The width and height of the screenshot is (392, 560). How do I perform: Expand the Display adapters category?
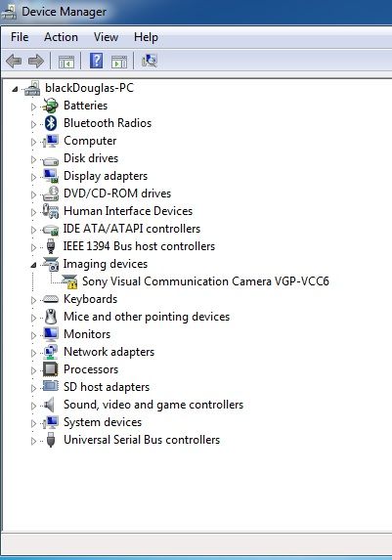33,177
